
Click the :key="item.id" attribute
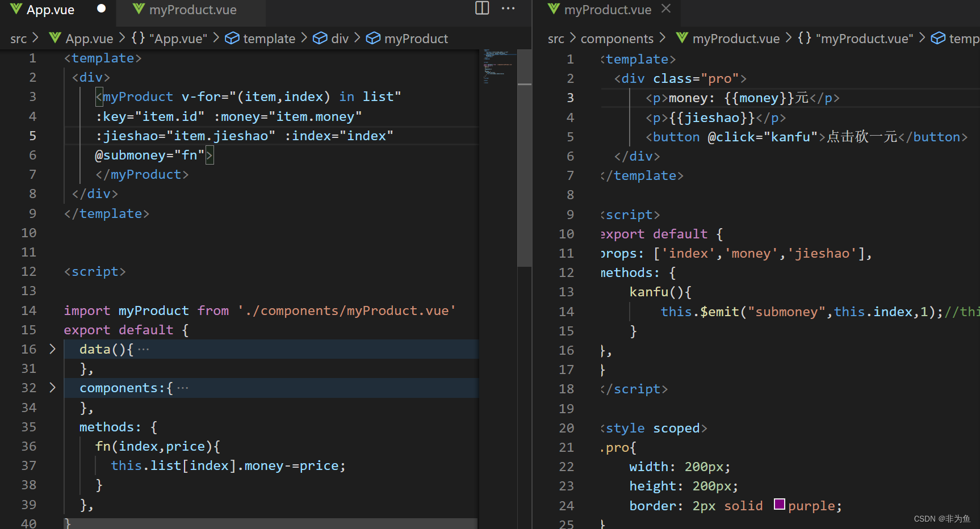150,116
